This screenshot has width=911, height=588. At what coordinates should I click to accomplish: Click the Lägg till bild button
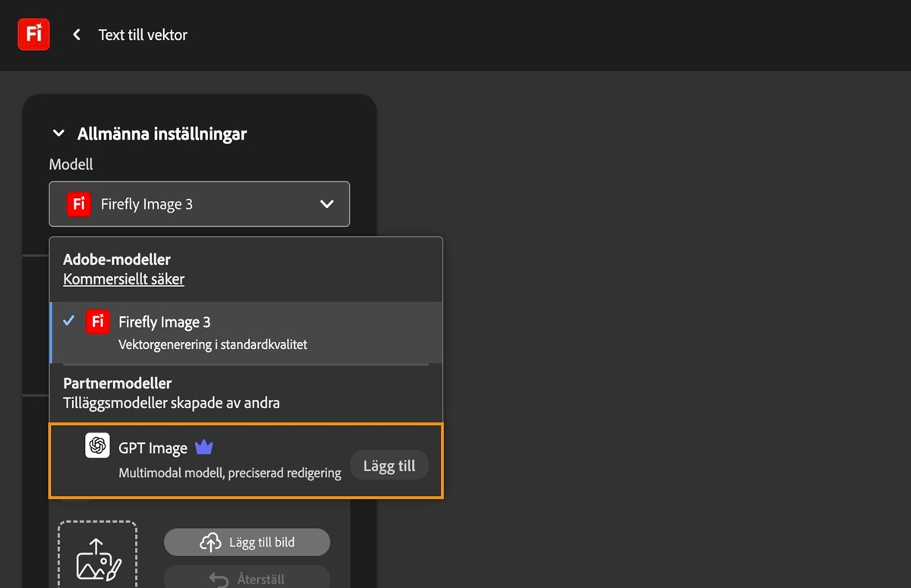pyautogui.click(x=247, y=542)
